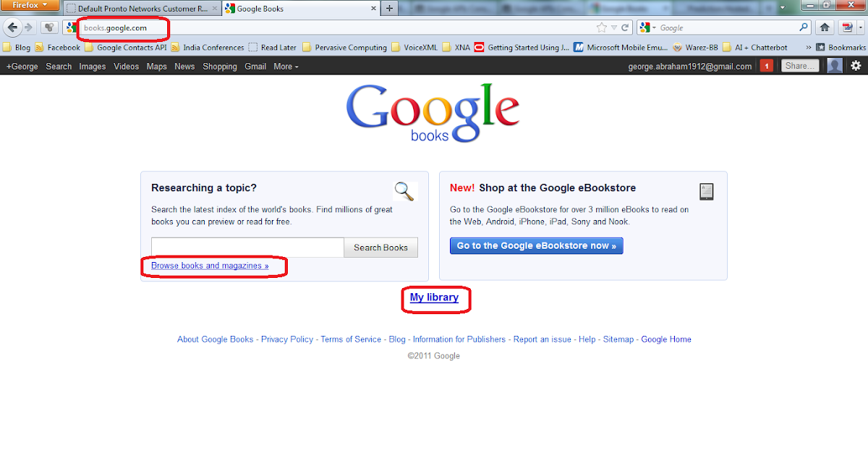Open the settings gear in Google bar
Image resolution: width=868 pixels, height=456 pixels.
coord(856,66)
